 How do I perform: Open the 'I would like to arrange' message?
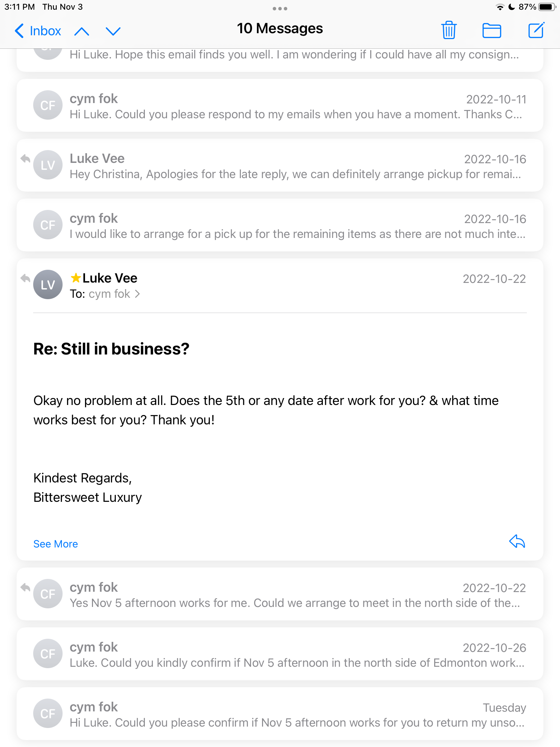280,225
